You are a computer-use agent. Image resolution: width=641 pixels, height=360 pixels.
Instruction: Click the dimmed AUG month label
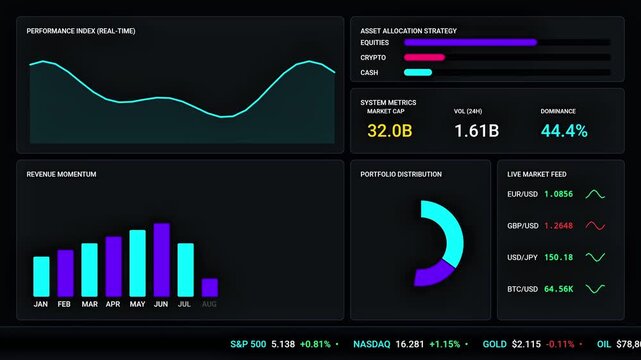coord(209,304)
